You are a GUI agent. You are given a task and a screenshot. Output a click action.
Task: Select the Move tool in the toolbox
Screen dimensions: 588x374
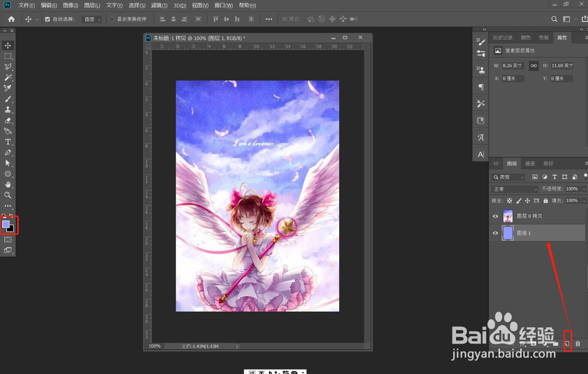[8, 46]
